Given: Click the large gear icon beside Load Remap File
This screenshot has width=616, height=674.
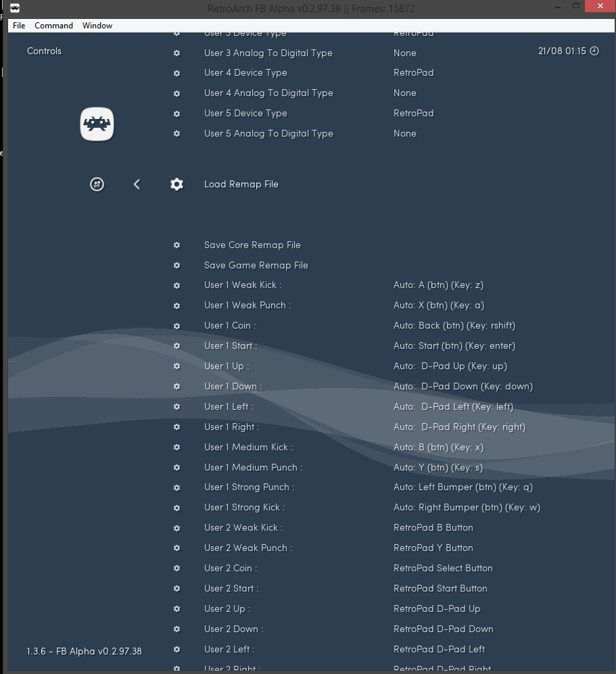Looking at the screenshot, I should [x=176, y=185].
